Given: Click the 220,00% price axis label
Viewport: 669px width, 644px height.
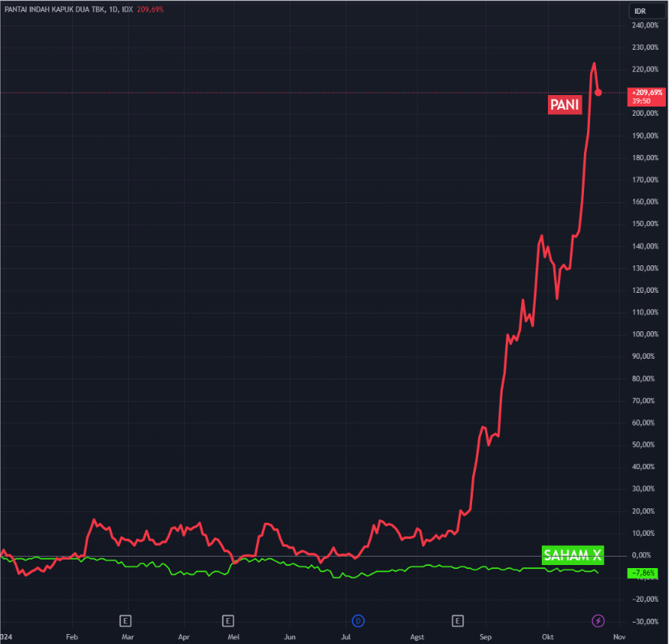Looking at the screenshot, I should point(645,70).
